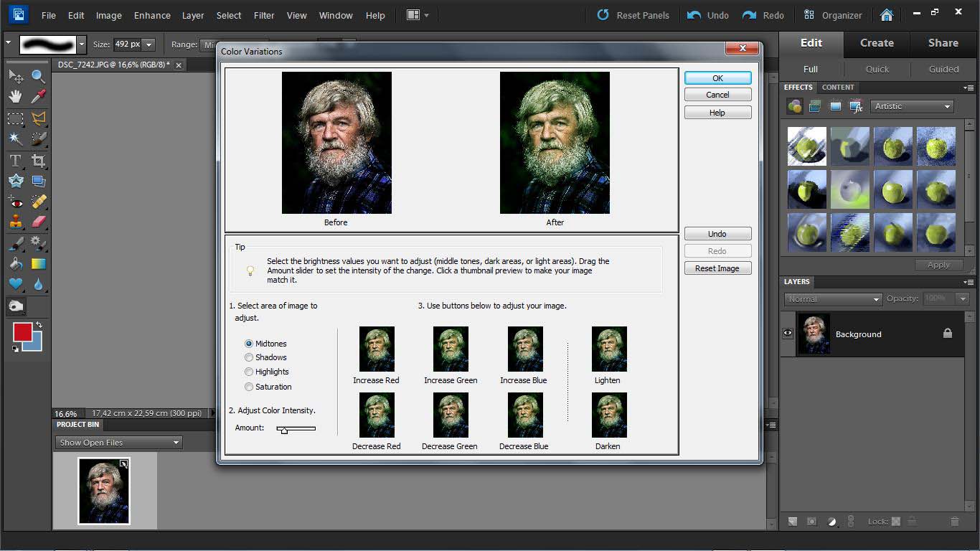Open the brush Size dropdown arrow
The height and width of the screenshot is (551, 980).
pos(149,44)
